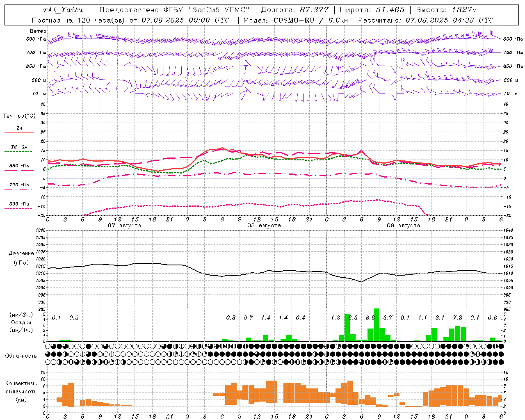Click the 09 августа date label
This screenshot has height=420, width=525.
404,226
